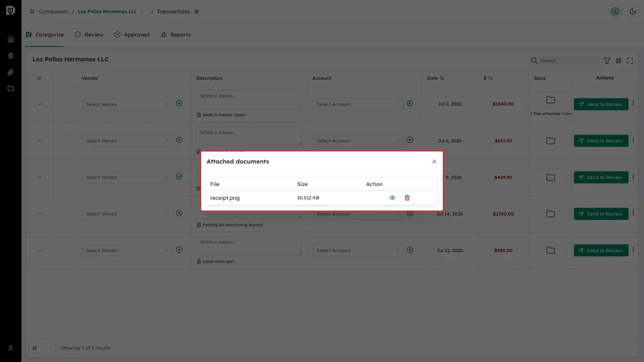This screenshot has width=644, height=362.
Task: Switch to the Reports tab
Action: (x=176, y=35)
